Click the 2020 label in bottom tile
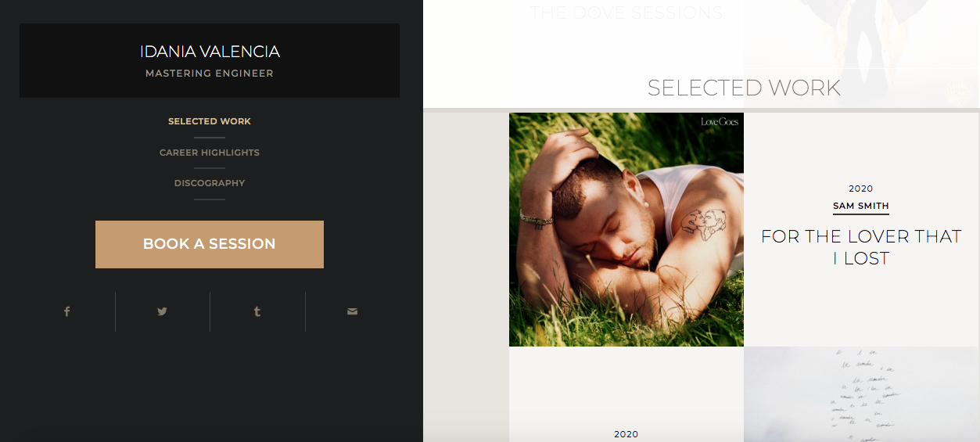 626,434
